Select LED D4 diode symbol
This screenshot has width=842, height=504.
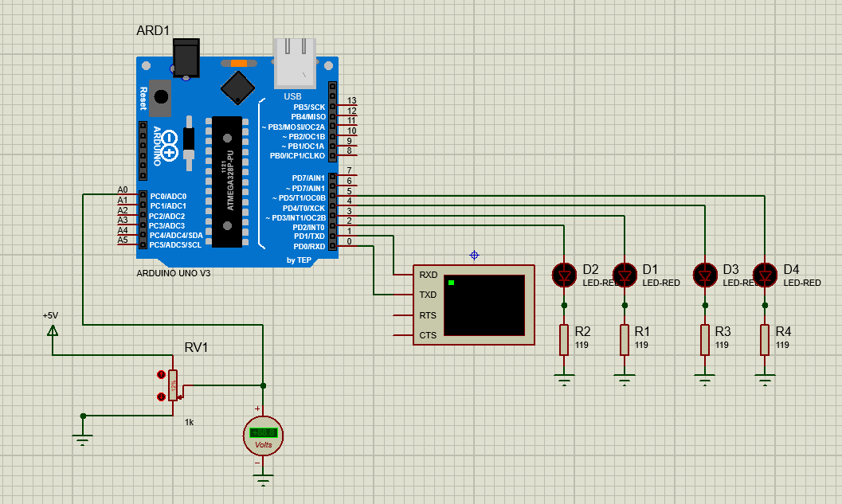[x=766, y=275]
